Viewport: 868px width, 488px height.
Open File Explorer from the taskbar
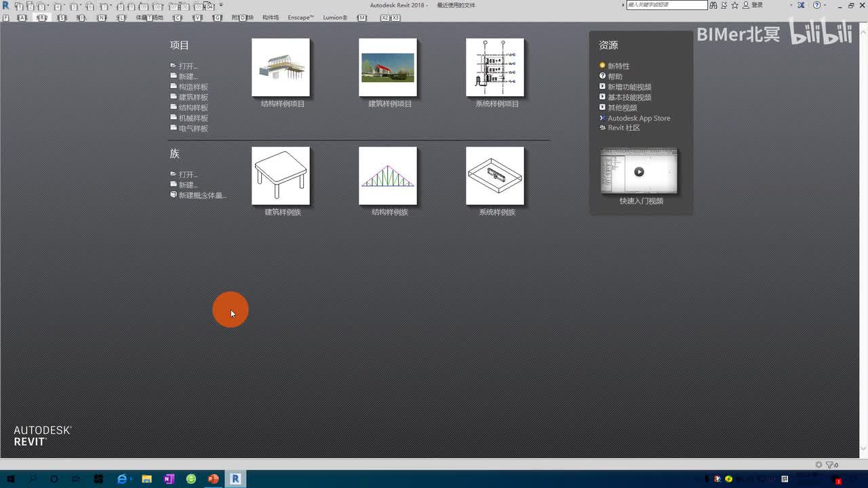coord(146,479)
